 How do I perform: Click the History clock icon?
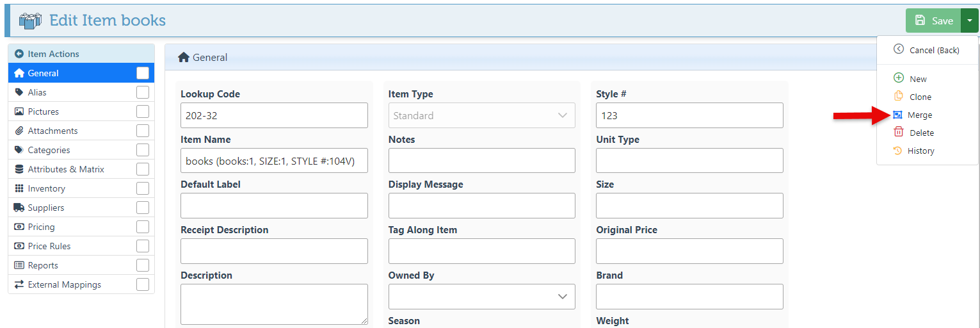pyautogui.click(x=897, y=151)
